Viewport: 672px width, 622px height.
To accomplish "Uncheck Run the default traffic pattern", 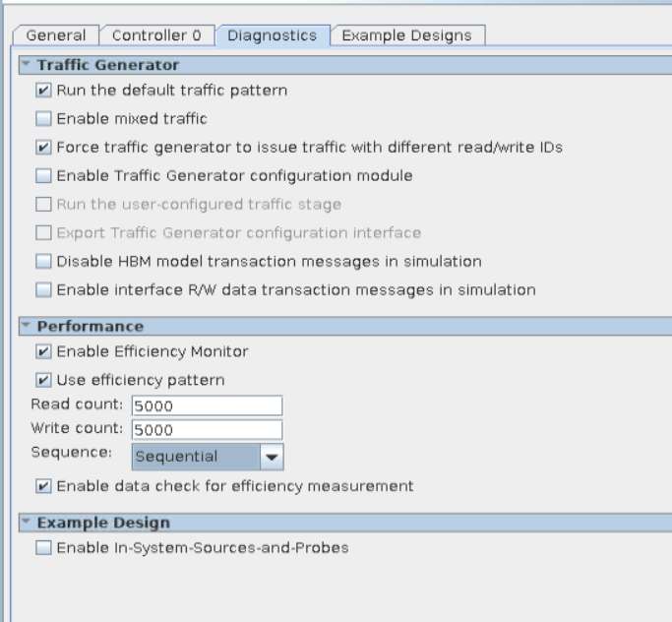I will [43, 92].
